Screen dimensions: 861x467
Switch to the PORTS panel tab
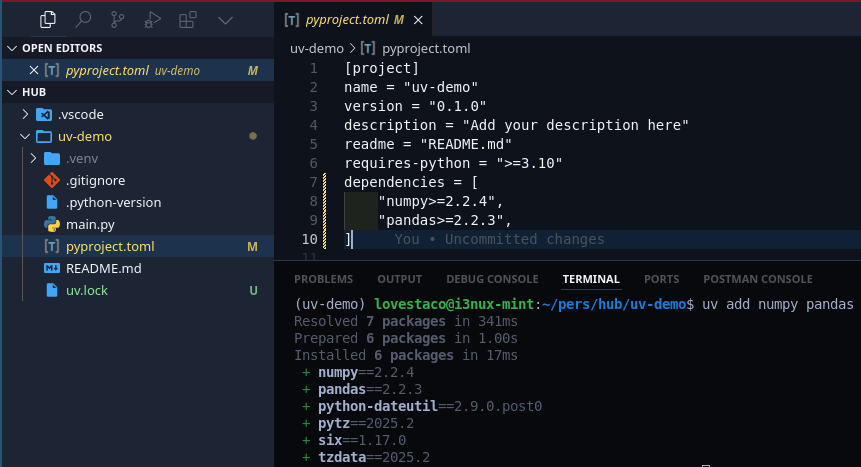[661, 279]
